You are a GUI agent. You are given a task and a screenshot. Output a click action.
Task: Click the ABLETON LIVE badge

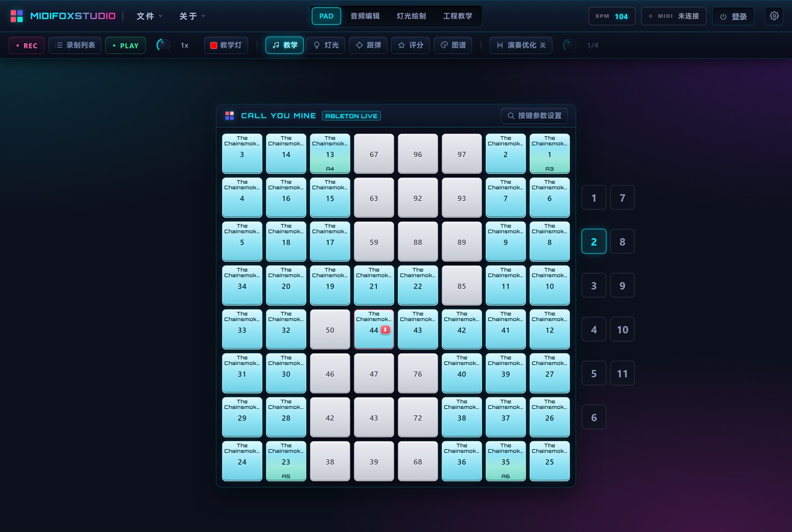pyautogui.click(x=351, y=116)
